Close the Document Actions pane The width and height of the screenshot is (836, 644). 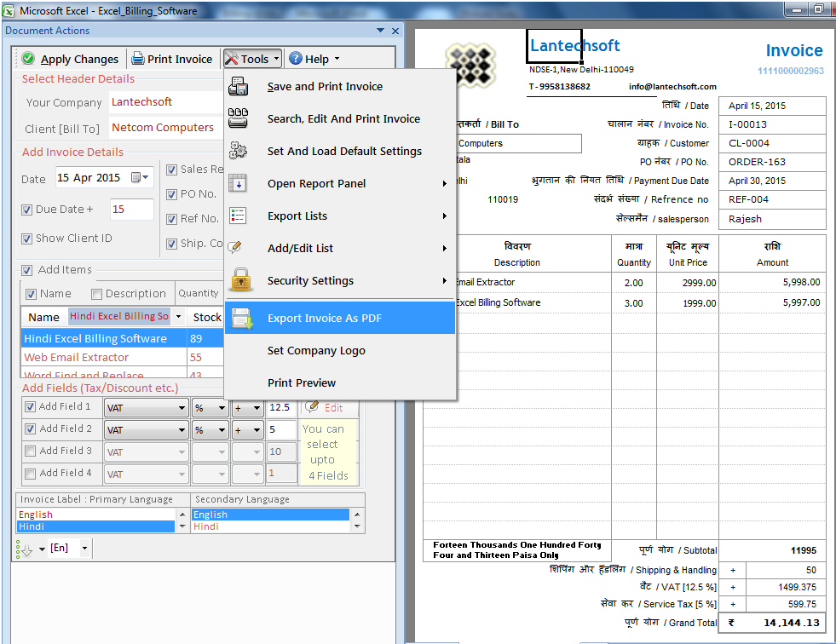point(395,31)
